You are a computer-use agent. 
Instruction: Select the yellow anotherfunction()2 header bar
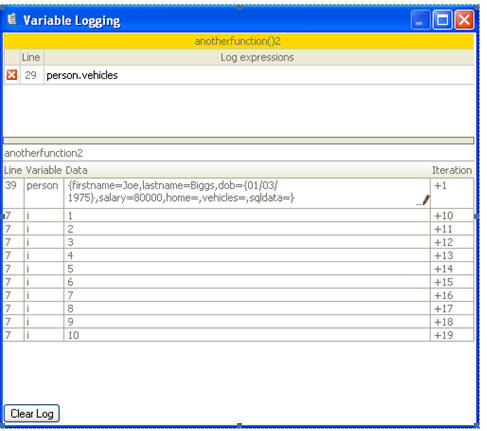point(238,41)
